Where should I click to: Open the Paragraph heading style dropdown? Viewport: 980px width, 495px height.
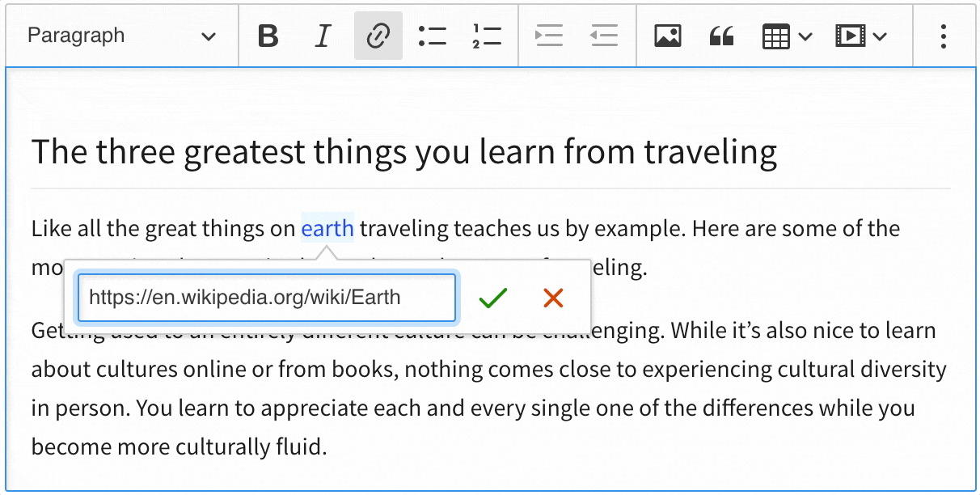click(121, 36)
